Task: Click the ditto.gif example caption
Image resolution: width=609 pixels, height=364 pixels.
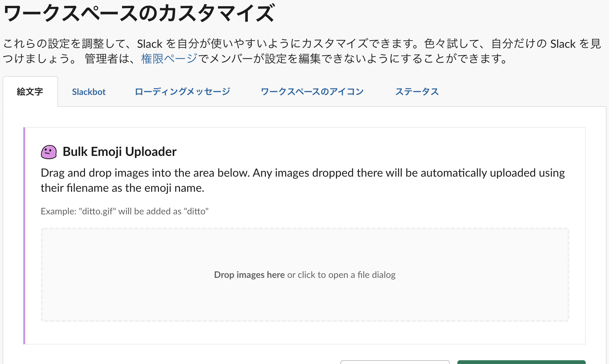Action: click(x=124, y=211)
